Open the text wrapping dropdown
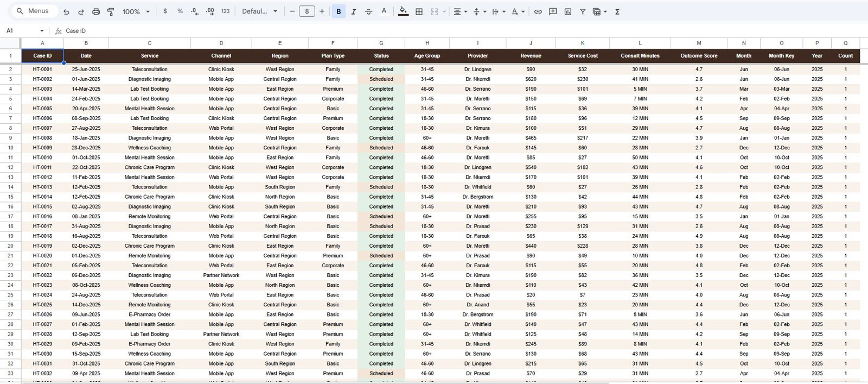 (498, 11)
